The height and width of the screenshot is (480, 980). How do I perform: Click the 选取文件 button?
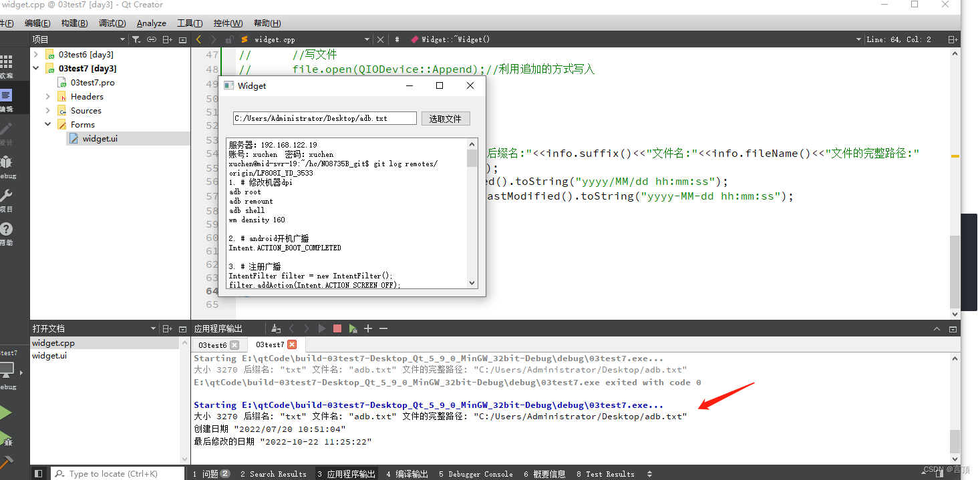446,118
